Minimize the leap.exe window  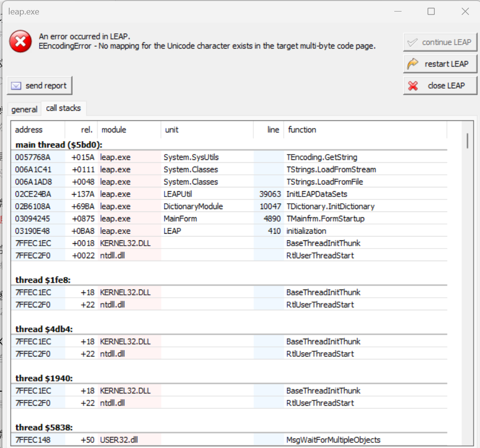point(398,12)
